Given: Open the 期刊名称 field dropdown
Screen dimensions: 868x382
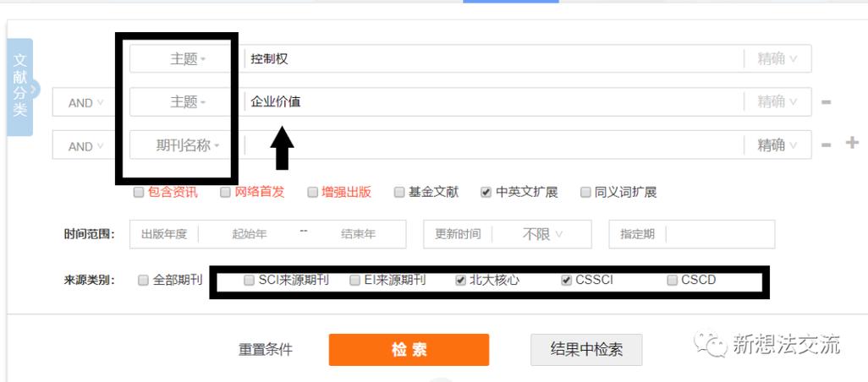Looking at the screenshot, I should (187, 145).
